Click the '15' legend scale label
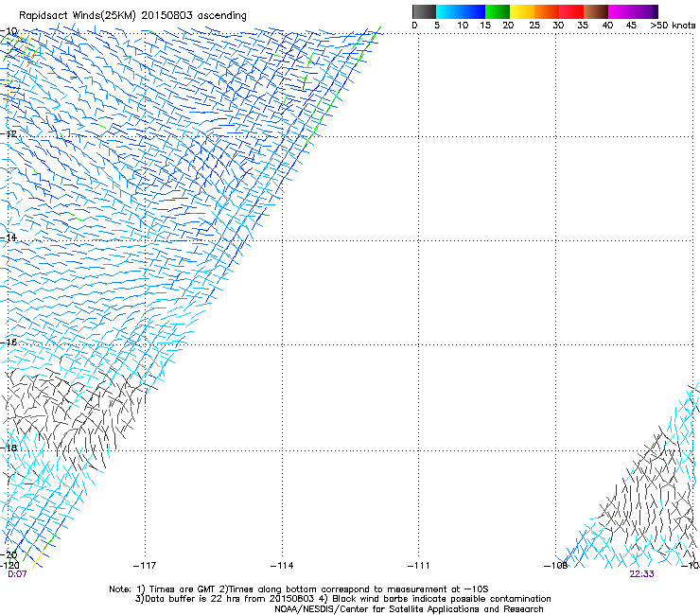Screen dimensions: 700x615 click(x=485, y=26)
